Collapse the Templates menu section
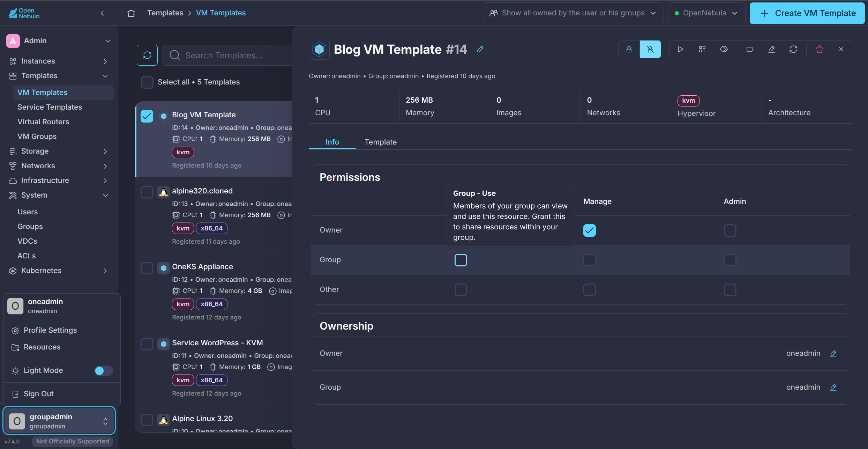This screenshot has width=868, height=449. tap(59, 76)
